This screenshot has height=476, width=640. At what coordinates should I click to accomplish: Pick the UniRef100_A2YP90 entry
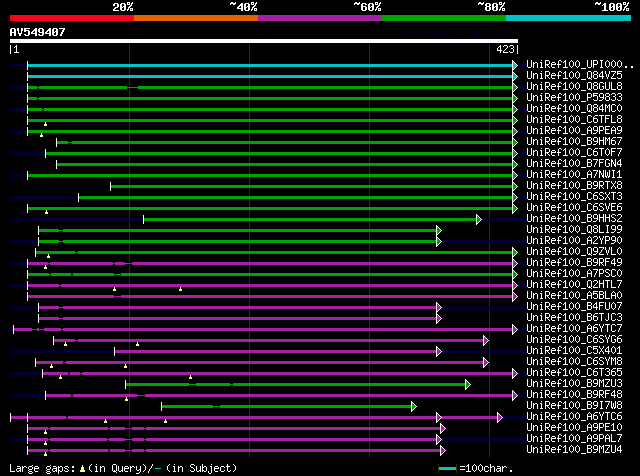574,241
